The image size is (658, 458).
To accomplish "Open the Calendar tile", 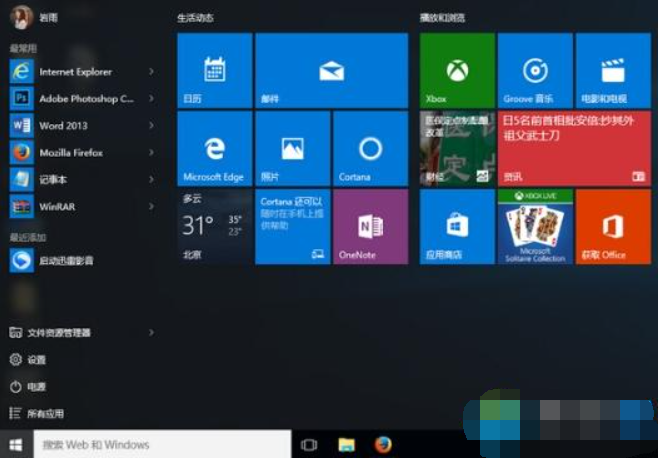I will point(214,70).
